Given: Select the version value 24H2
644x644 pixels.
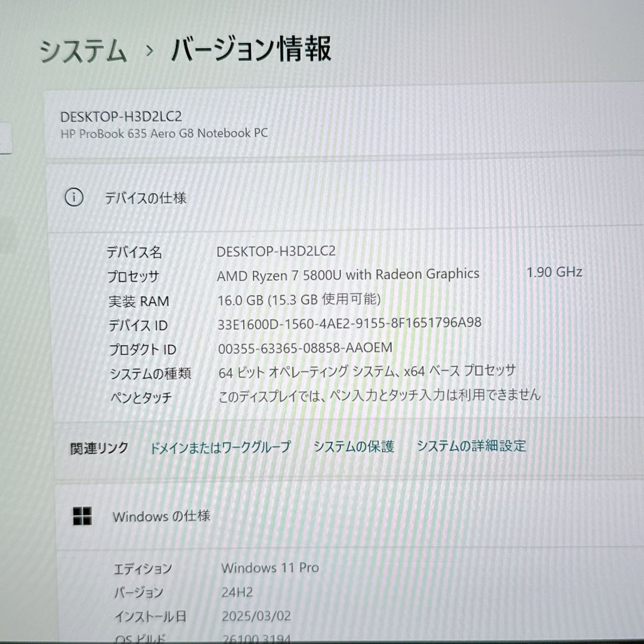Looking at the screenshot, I should click(x=237, y=592).
